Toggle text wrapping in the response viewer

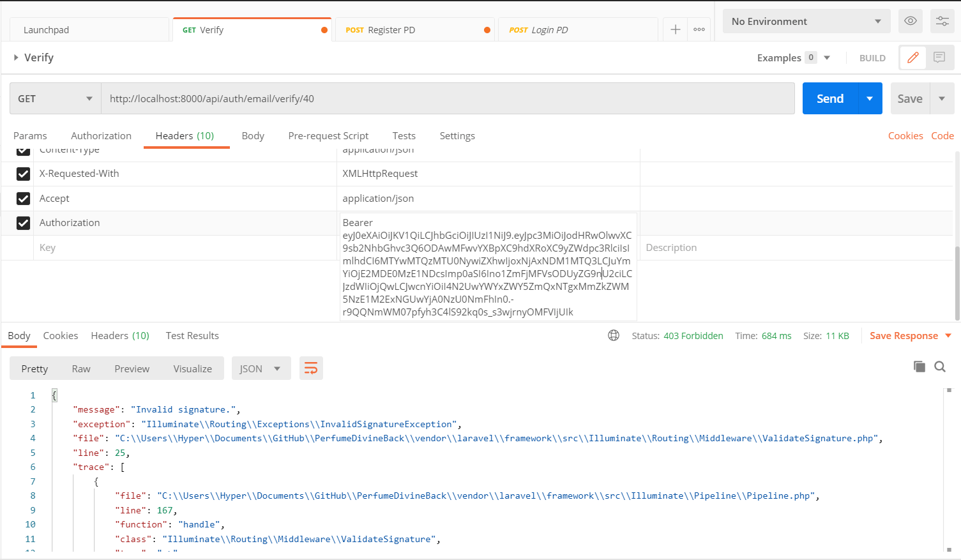[x=311, y=368]
